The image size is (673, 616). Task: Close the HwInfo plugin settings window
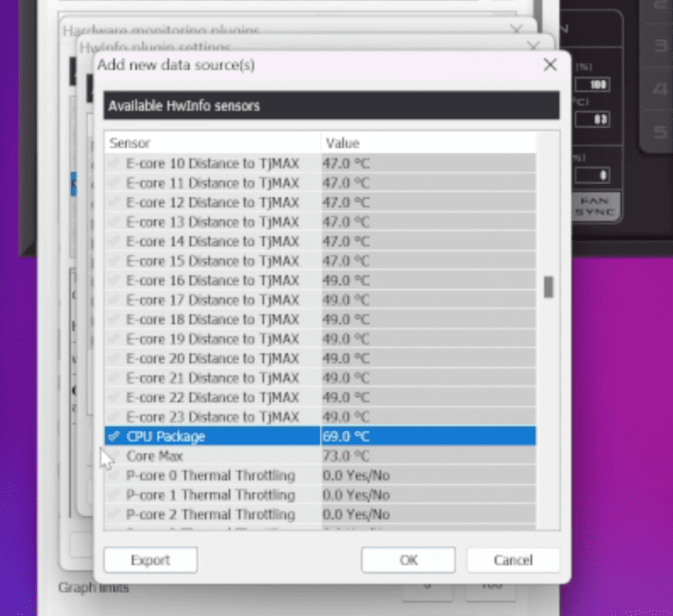tap(534, 45)
